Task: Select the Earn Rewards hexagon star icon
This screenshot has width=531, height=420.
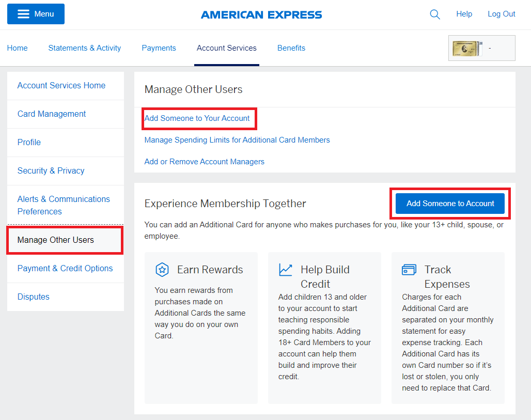Action: (x=162, y=269)
